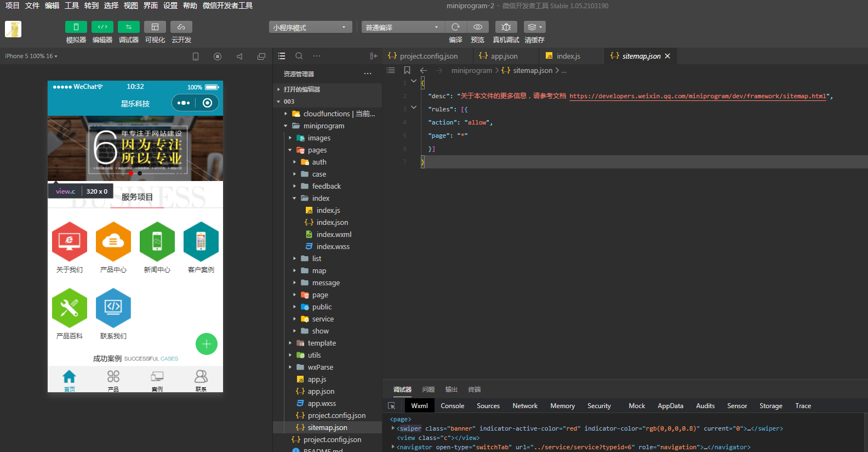Switch to project.config.json editor tab
Screen dimensions: 868x452
tap(427, 56)
